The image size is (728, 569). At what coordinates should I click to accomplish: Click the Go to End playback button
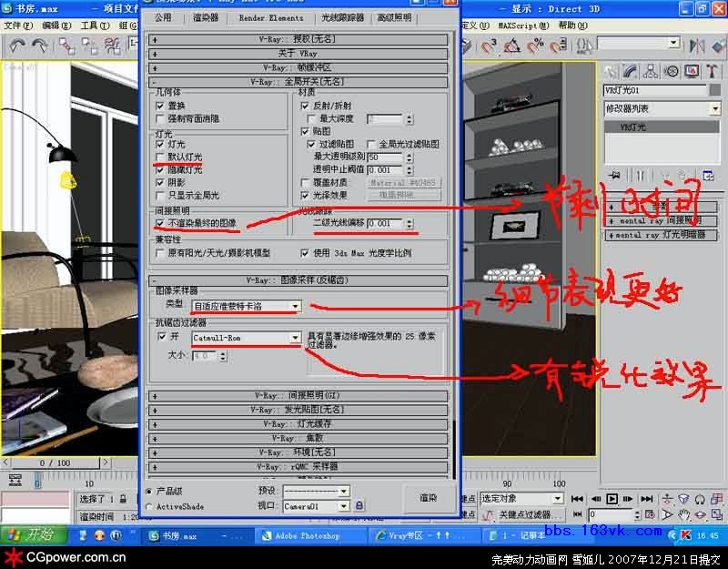646,498
